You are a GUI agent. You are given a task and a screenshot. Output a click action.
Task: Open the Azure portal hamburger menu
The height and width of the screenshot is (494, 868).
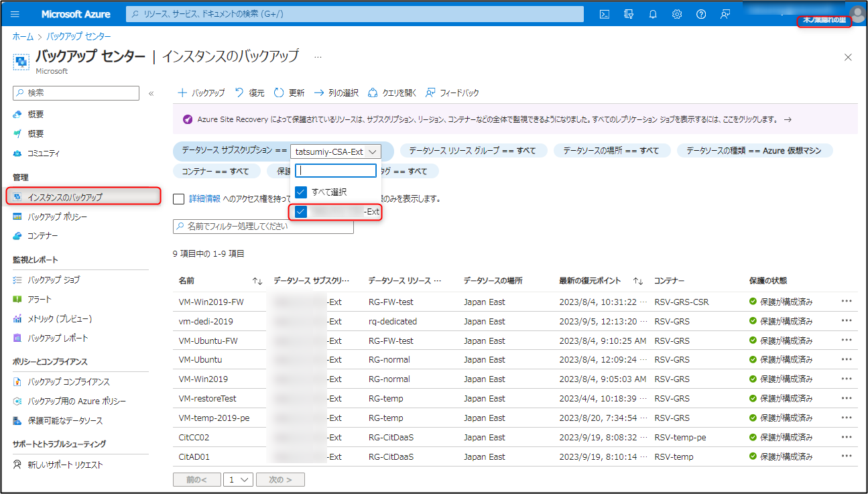coord(15,14)
